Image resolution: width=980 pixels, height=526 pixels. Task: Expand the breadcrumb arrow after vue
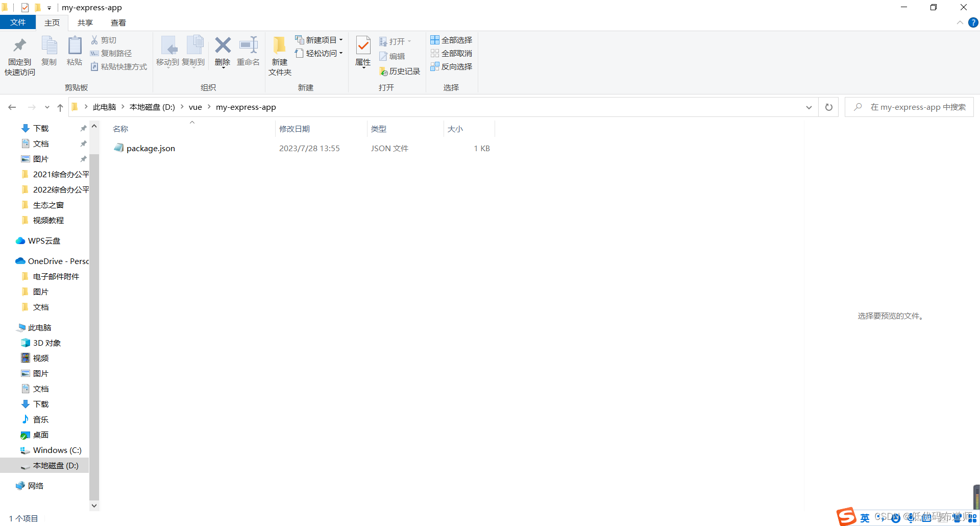[x=209, y=107]
